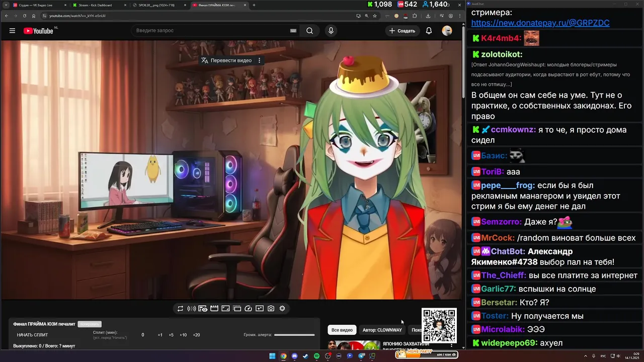The width and height of the screenshot is (644, 362).
Task: Click the ЯПОНИЮ ЗАХВАТИЛИ video thumbnail
Action: pyautogui.click(x=354, y=345)
